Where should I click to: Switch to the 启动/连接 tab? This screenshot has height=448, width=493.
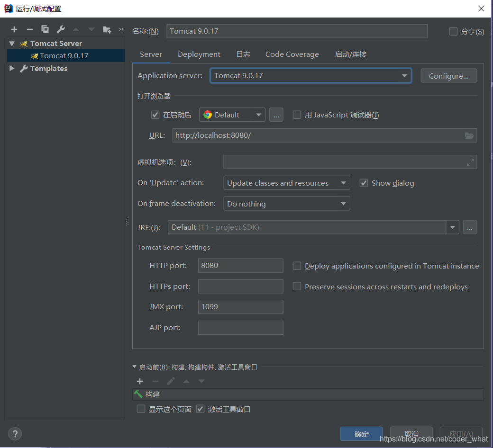tap(351, 54)
